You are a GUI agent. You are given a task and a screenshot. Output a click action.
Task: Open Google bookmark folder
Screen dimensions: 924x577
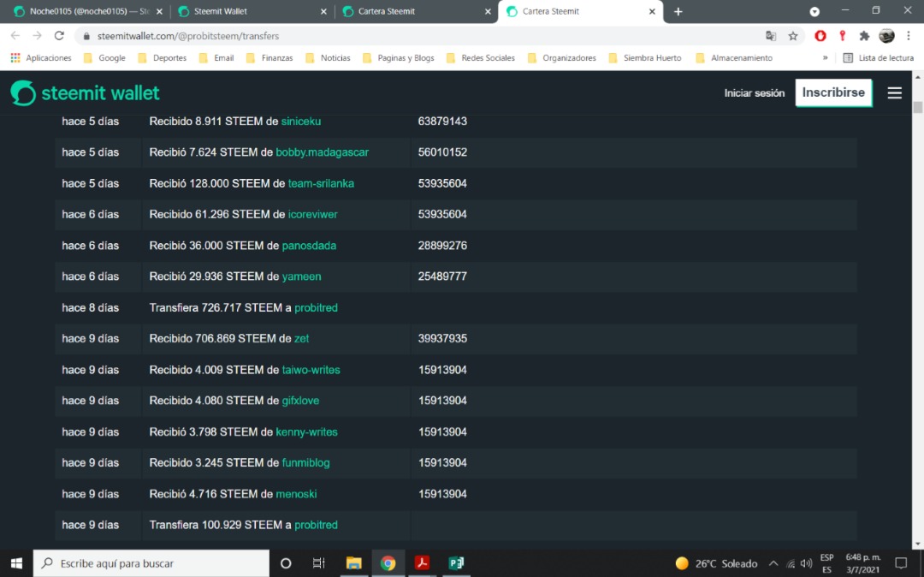(104, 57)
